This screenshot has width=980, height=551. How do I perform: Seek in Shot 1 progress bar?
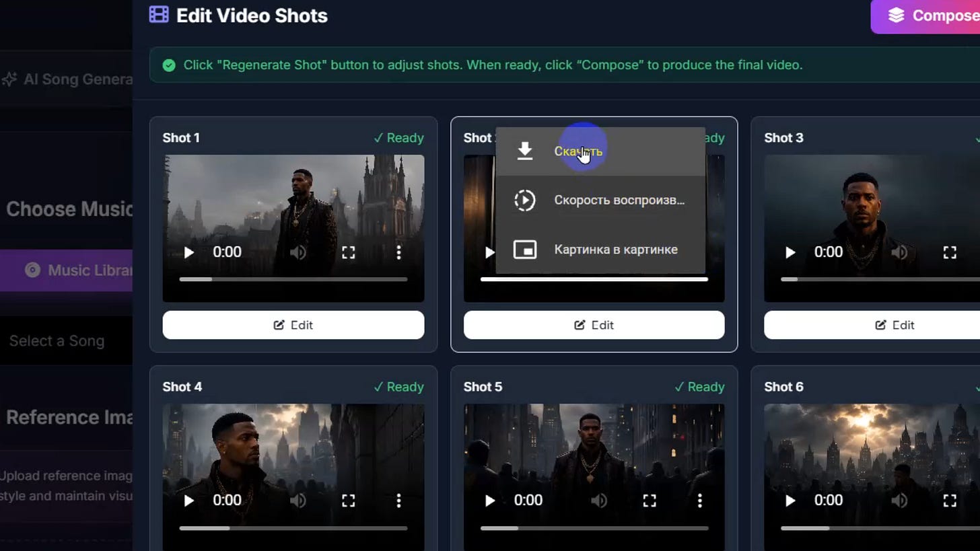[x=293, y=279]
